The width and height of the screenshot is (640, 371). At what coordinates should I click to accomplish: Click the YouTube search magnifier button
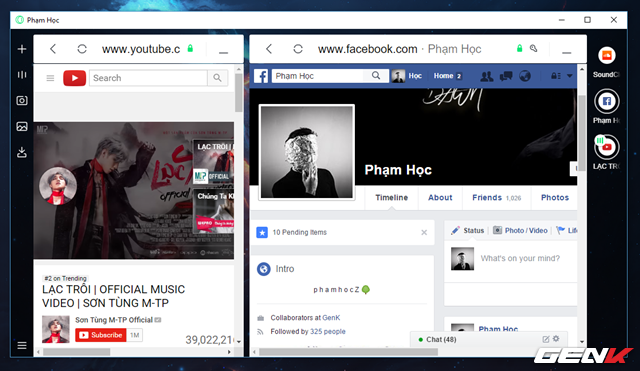(217, 78)
